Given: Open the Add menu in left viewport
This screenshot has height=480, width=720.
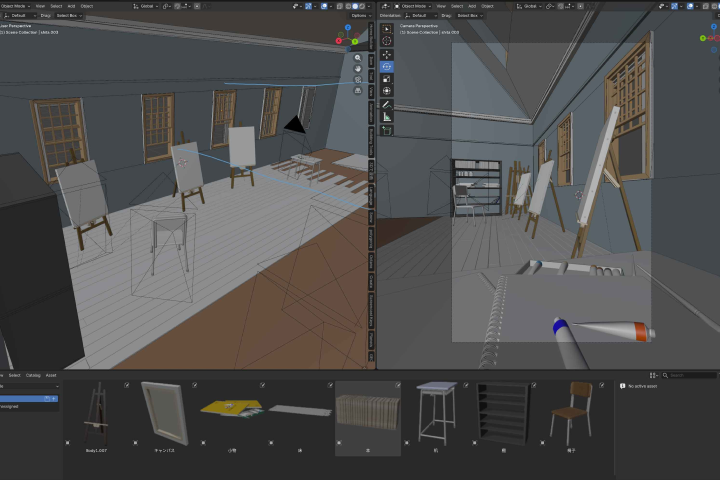Looking at the screenshot, I should click(71, 6).
